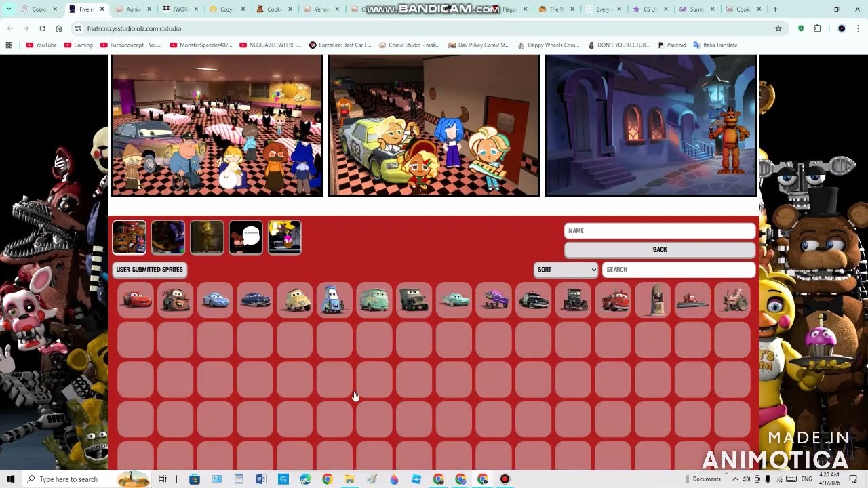Viewport: 868px width, 488px height.
Task: Select the Red fire truck sprite
Action: pos(613,300)
